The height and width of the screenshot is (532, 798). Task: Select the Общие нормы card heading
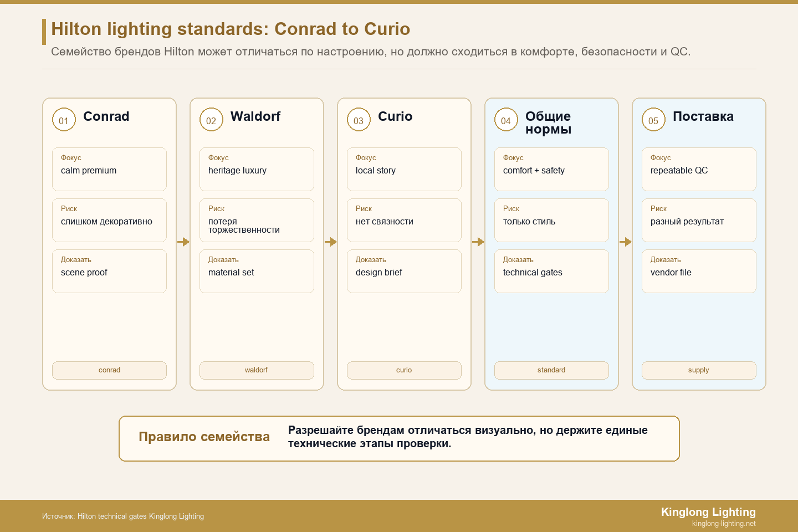(x=549, y=123)
